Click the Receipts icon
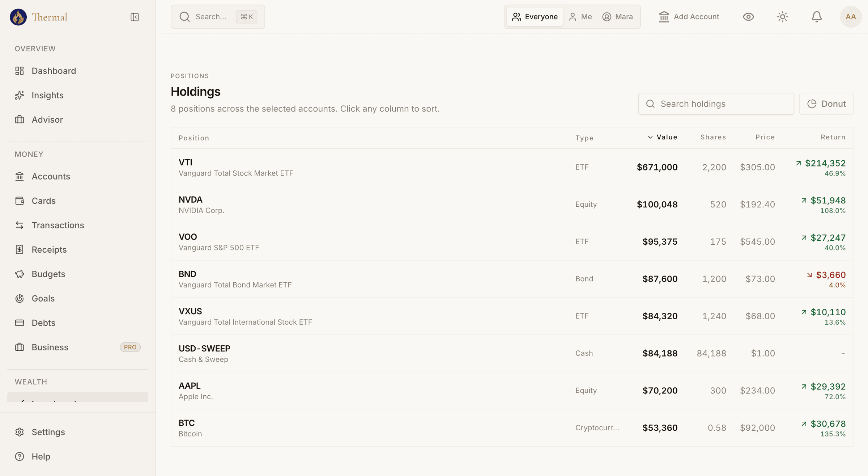Image resolution: width=868 pixels, height=476 pixels. 20,250
